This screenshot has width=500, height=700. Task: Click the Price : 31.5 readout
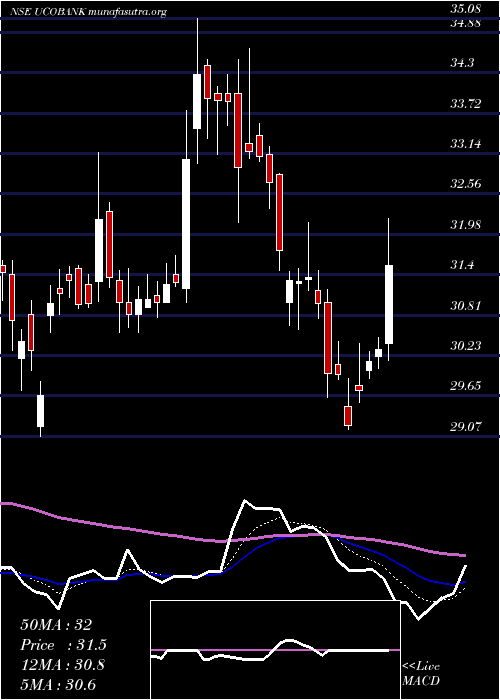pos(63,645)
